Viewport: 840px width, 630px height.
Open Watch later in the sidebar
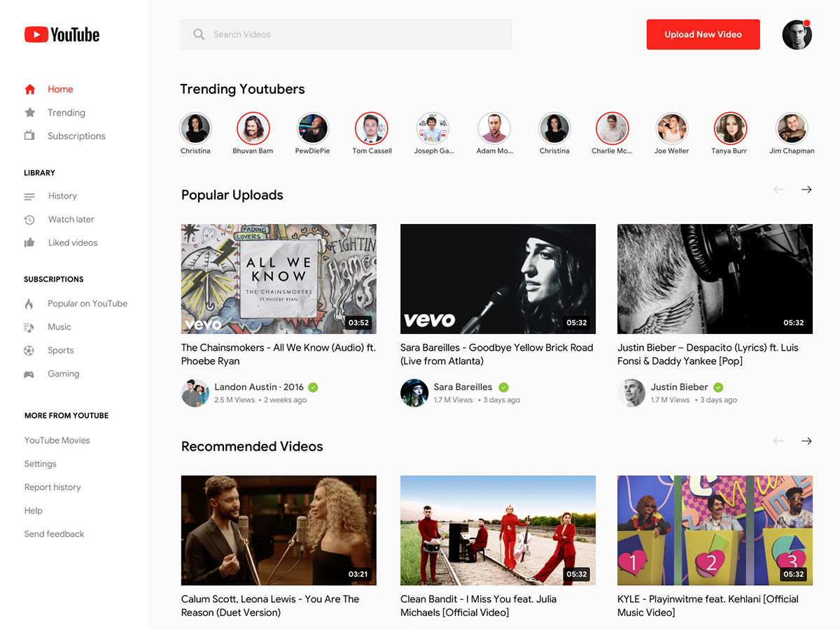tap(71, 219)
